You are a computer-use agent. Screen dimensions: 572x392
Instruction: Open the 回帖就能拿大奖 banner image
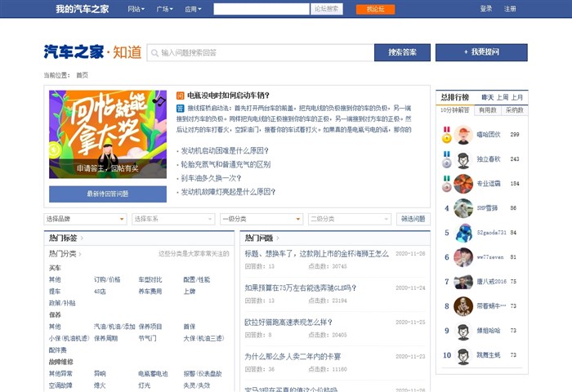pos(108,134)
